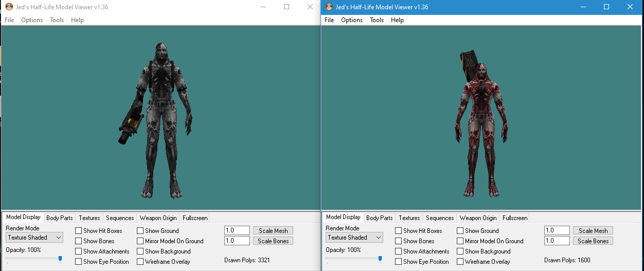Switch to Textures tab in right window
The height and width of the screenshot is (271, 644).
click(x=409, y=218)
